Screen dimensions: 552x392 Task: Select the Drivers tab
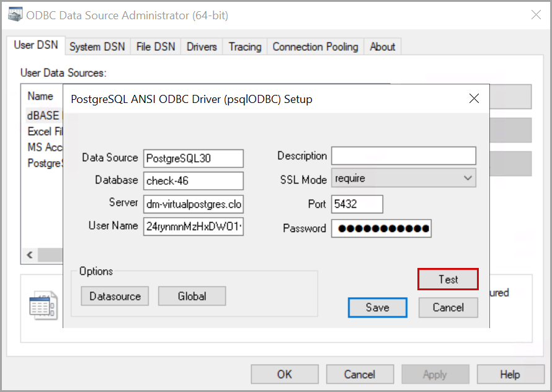pyautogui.click(x=202, y=47)
